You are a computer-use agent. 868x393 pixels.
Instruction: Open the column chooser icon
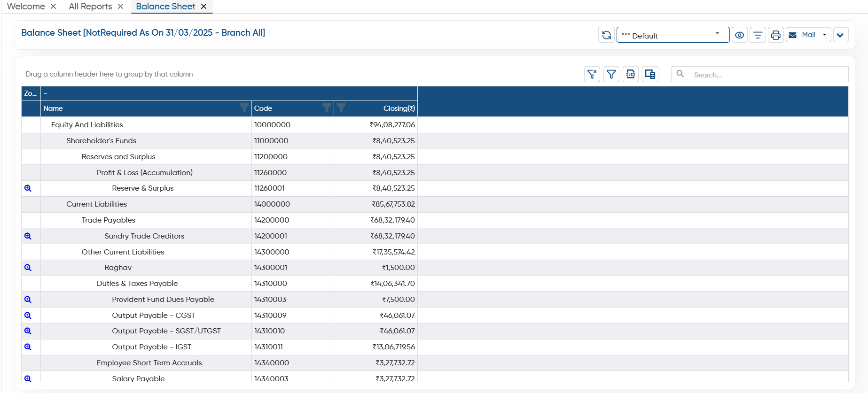[650, 74]
